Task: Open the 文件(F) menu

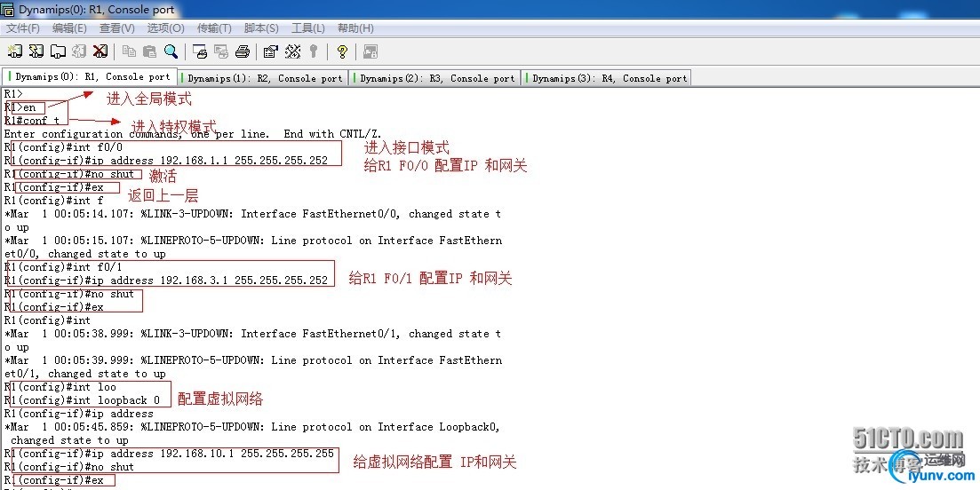Action: (x=22, y=28)
